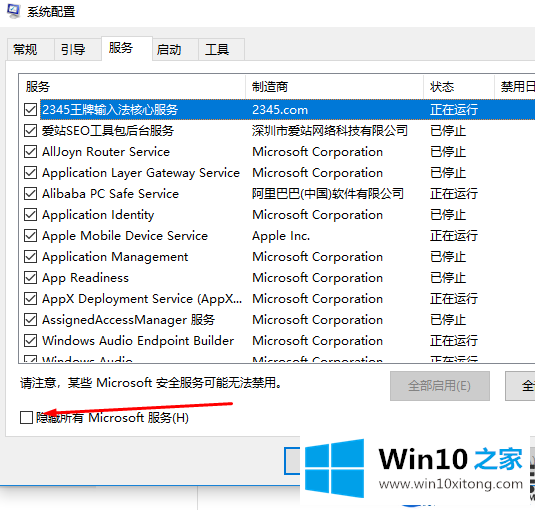Uncheck App Readiness checkbox
535x510 pixels.
click(30, 277)
